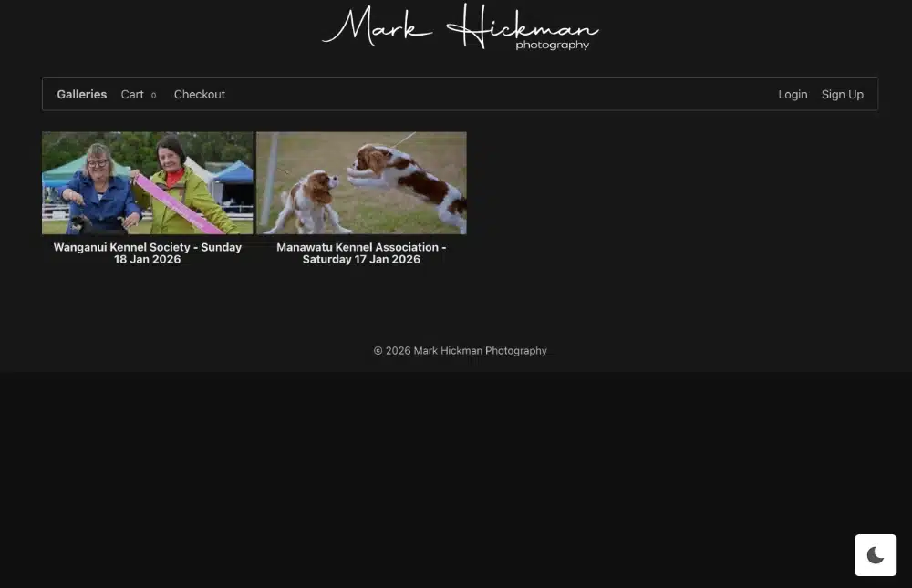Click the cart item count badge

tap(153, 95)
